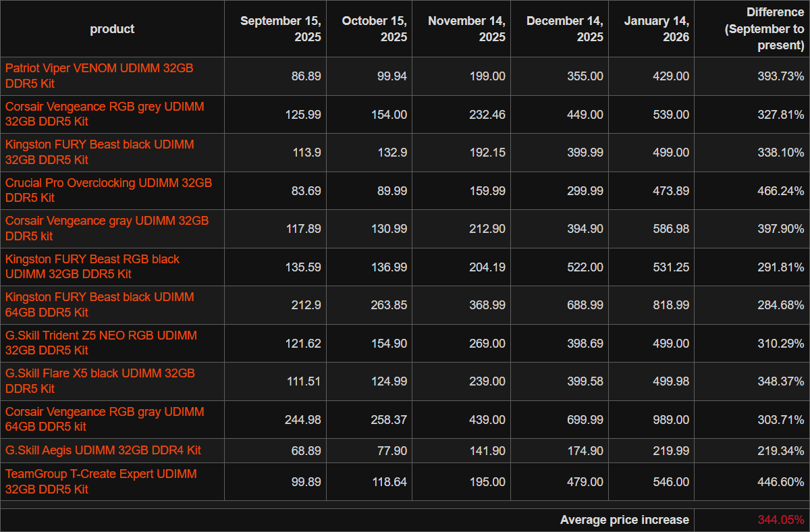Select the 586.98 price cell

651,229
